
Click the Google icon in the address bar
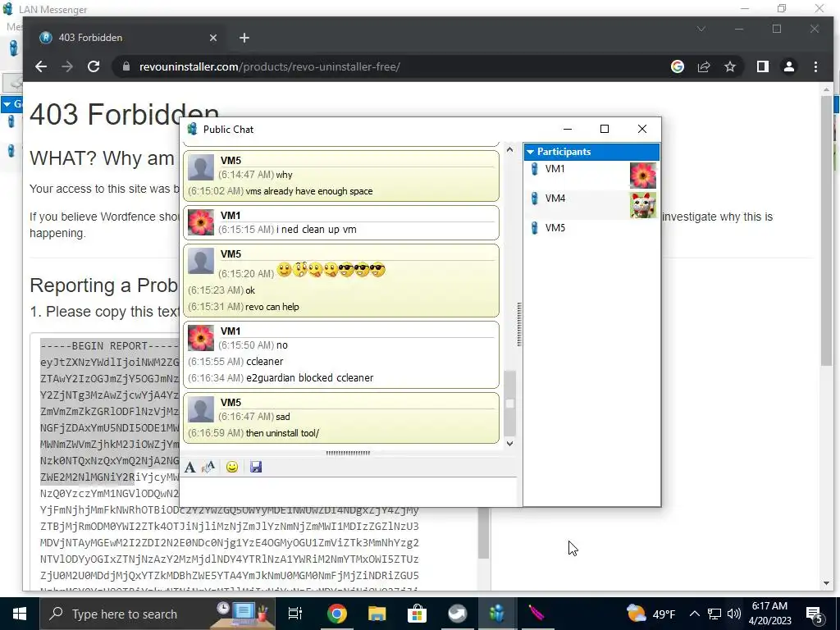pos(677,66)
